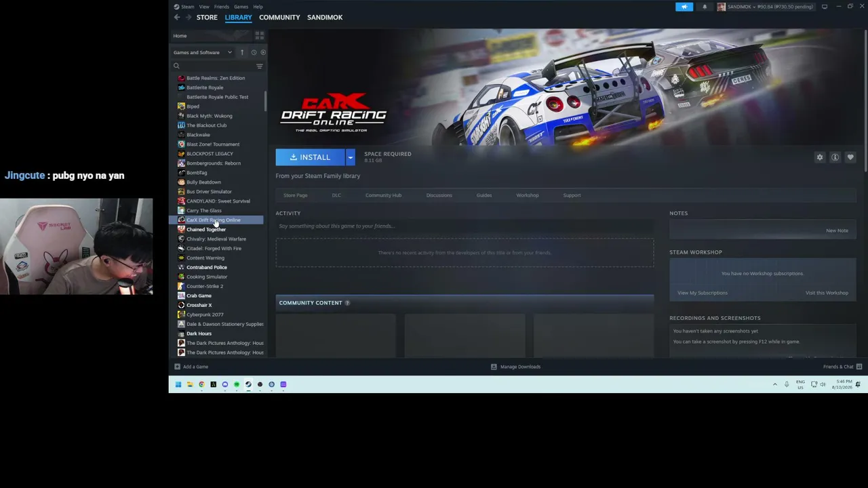
Task: Open the Community Hub link
Action: (x=383, y=195)
